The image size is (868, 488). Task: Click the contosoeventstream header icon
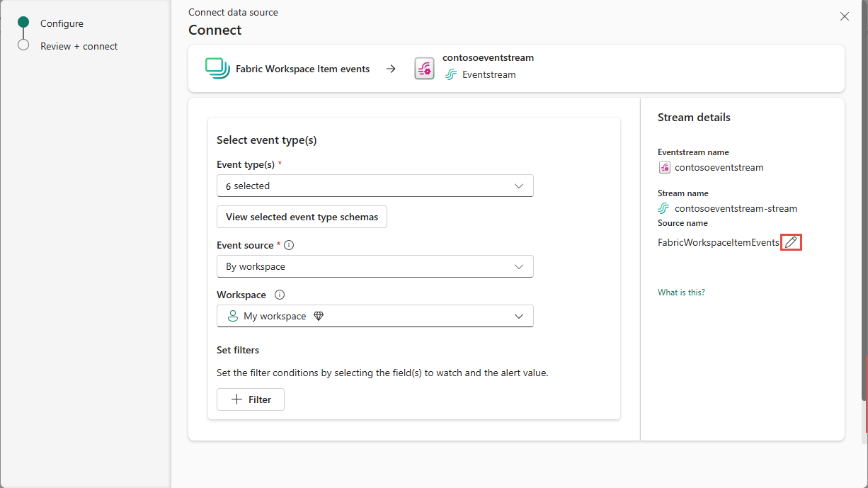[424, 69]
